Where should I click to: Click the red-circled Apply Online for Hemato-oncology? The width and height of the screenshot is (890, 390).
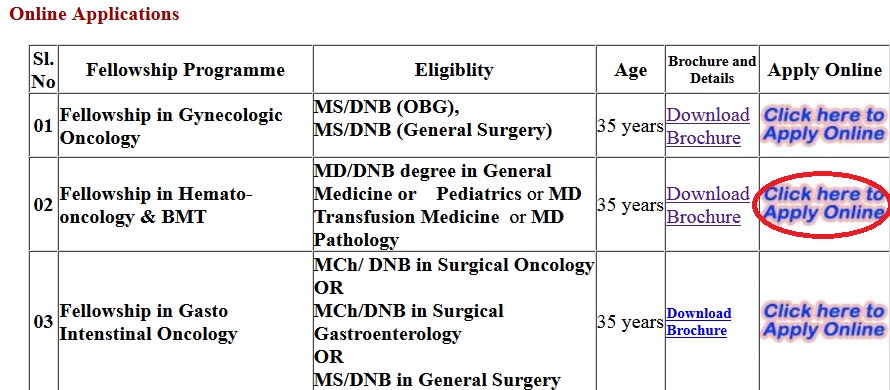[824, 204]
